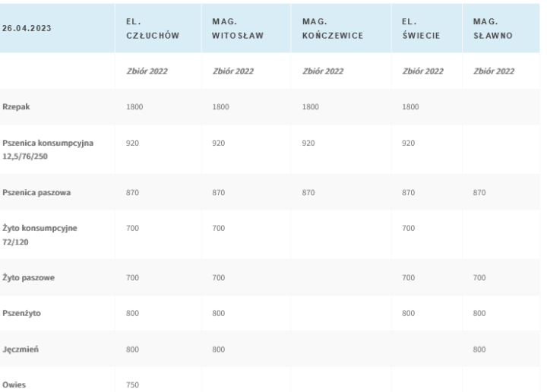Click Zbiór 2022 under Mag. Kończewice
Viewport: 547px width, 392px height.
pyautogui.click(x=324, y=71)
